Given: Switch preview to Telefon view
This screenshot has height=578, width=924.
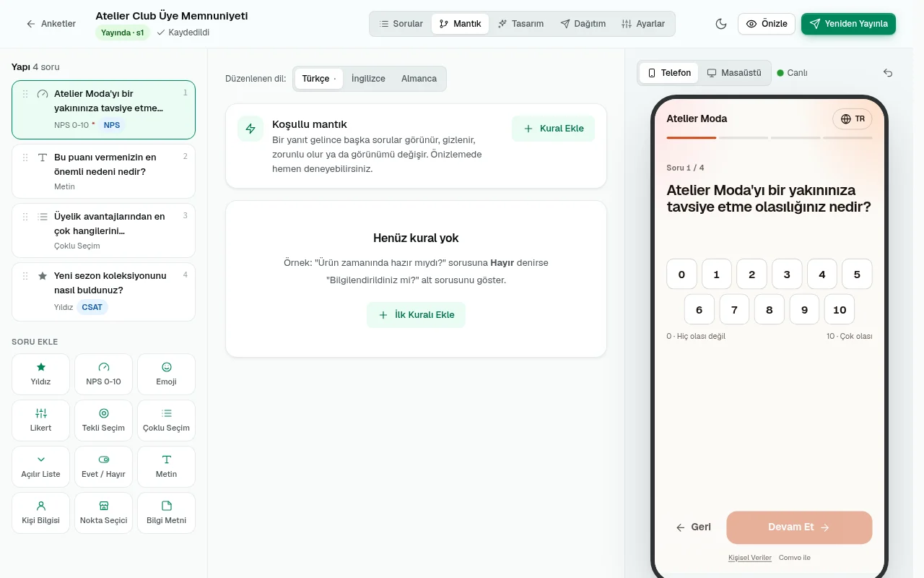Looking at the screenshot, I should point(669,73).
